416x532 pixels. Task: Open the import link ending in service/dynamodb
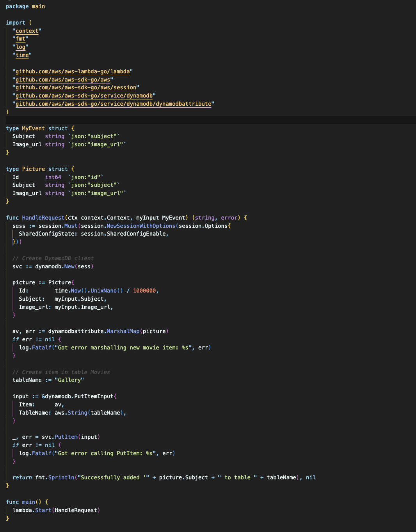point(84,96)
